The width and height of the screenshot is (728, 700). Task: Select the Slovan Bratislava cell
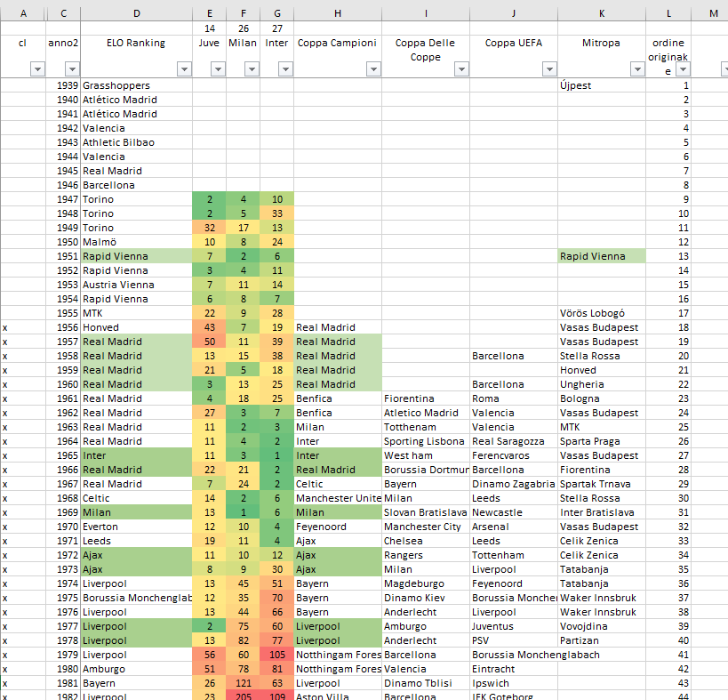(426, 513)
